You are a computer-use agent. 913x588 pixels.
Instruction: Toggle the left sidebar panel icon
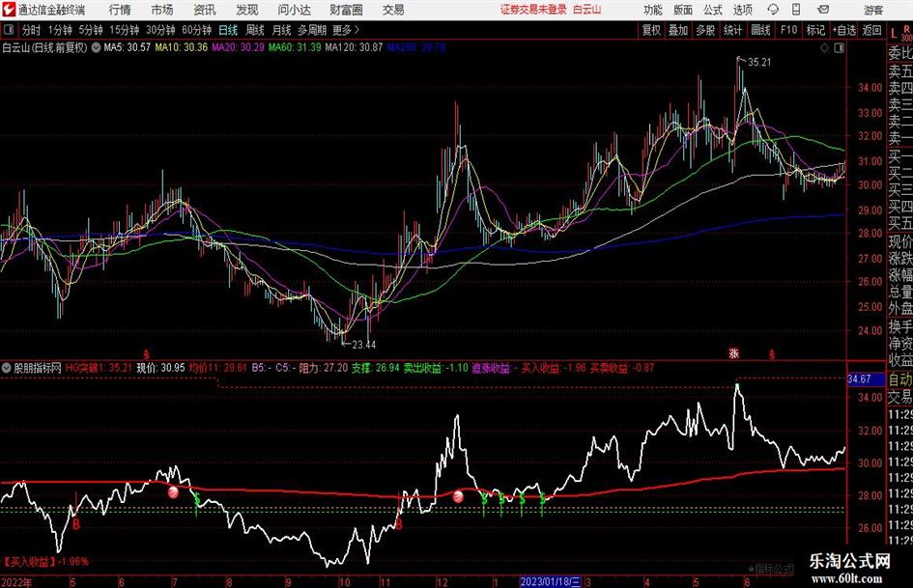point(8,30)
